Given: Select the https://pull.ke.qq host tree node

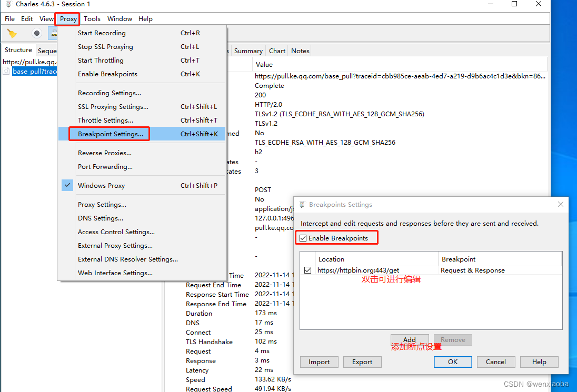Looking at the screenshot, I should pyautogui.click(x=30, y=62).
